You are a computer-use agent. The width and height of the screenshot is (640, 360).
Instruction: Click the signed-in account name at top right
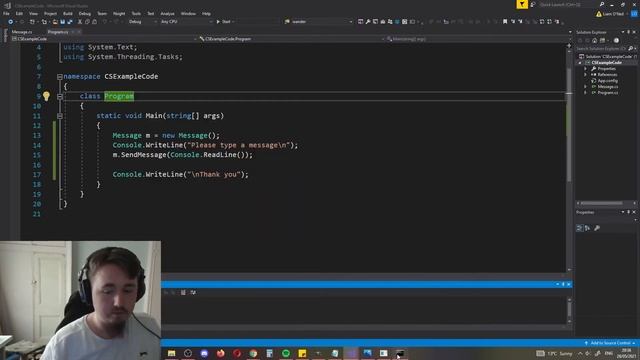point(613,14)
